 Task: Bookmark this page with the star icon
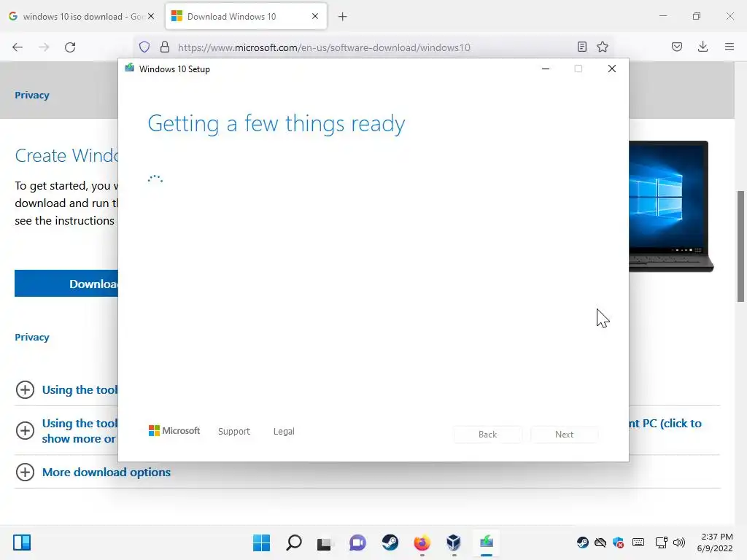[x=603, y=47]
